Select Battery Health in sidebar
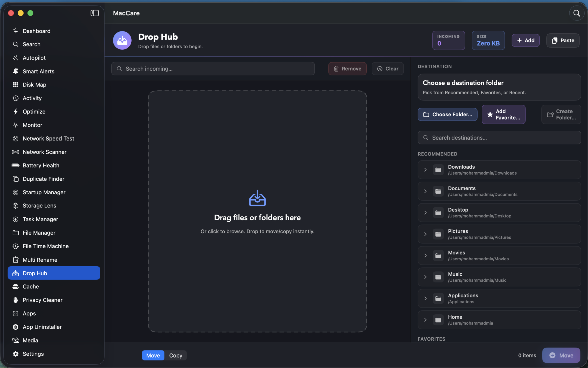Image resolution: width=588 pixels, height=368 pixels. pos(54,166)
